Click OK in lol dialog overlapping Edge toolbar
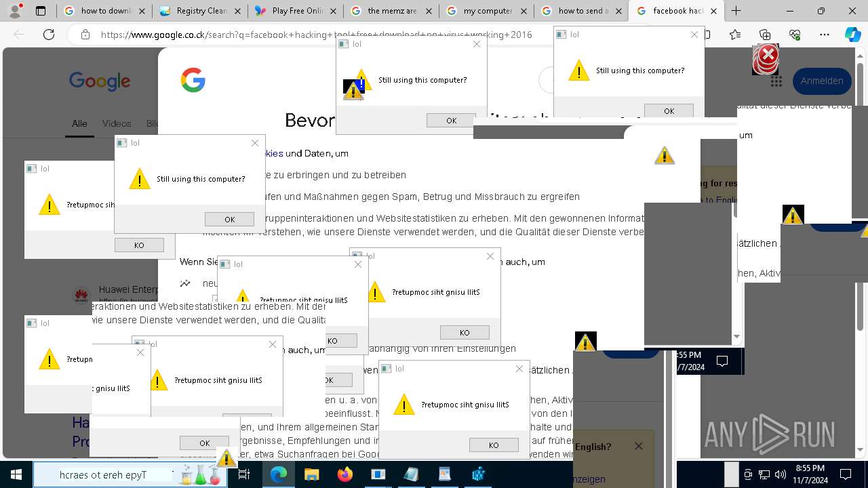This screenshot has height=488, width=868. pos(669,110)
